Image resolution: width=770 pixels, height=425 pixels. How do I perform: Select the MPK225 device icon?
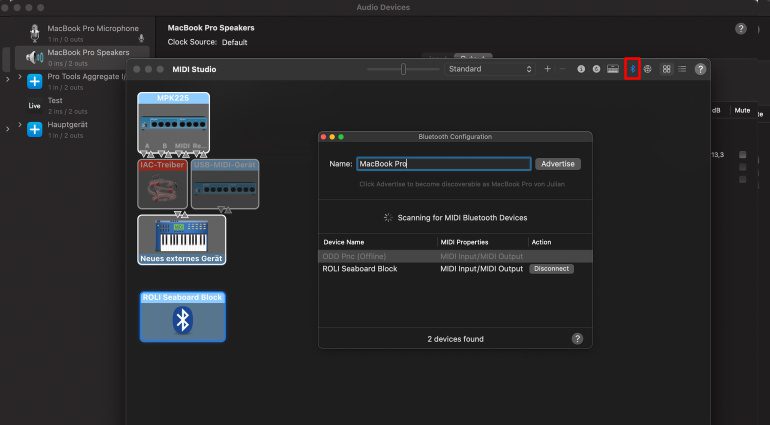tap(173, 124)
